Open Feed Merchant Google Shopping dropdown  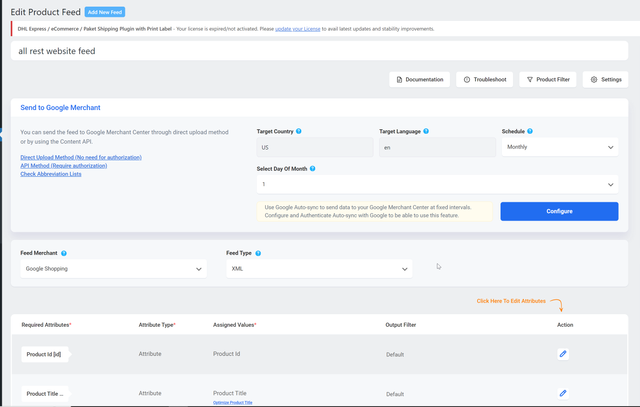tap(113, 269)
